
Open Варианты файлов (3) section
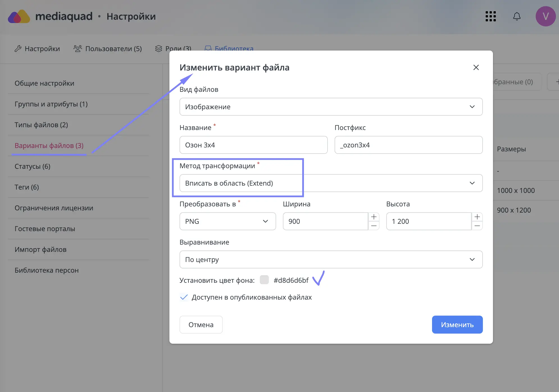(78, 145)
